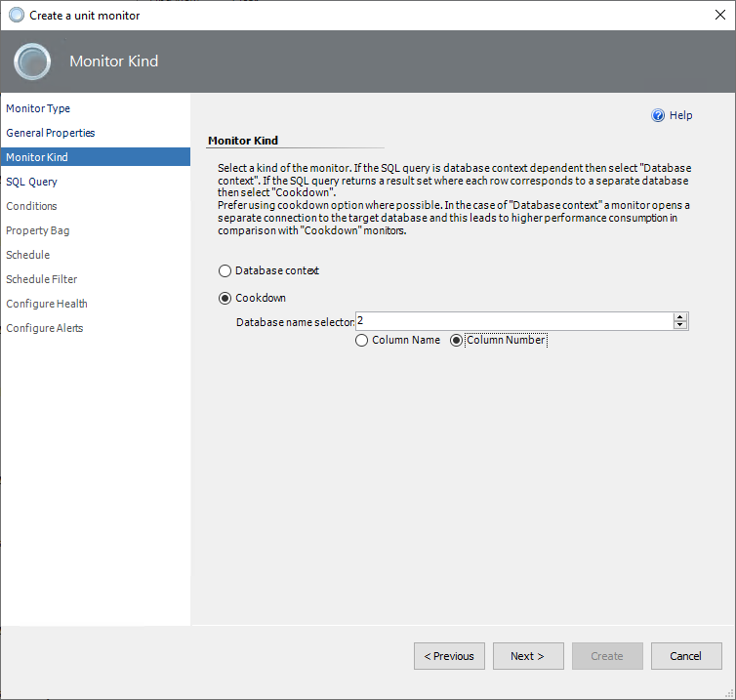Click the Previous button

point(449,656)
